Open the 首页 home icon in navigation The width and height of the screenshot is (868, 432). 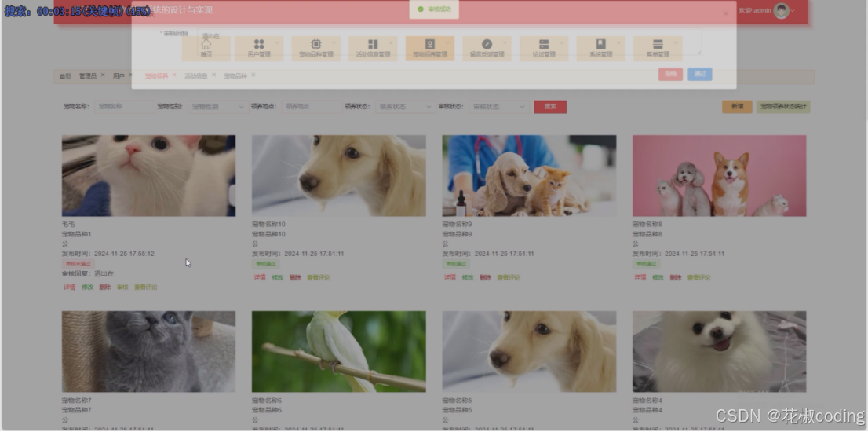coord(206,44)
